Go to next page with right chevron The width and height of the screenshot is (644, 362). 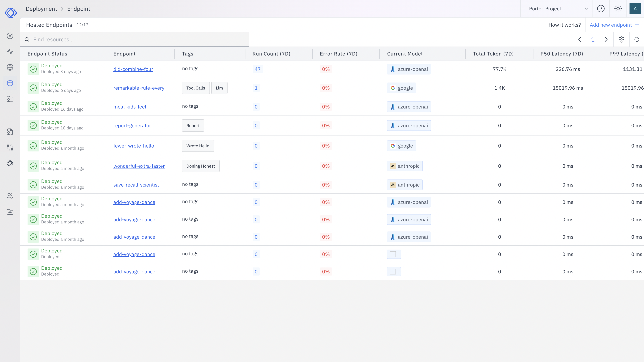coord(606,39)
